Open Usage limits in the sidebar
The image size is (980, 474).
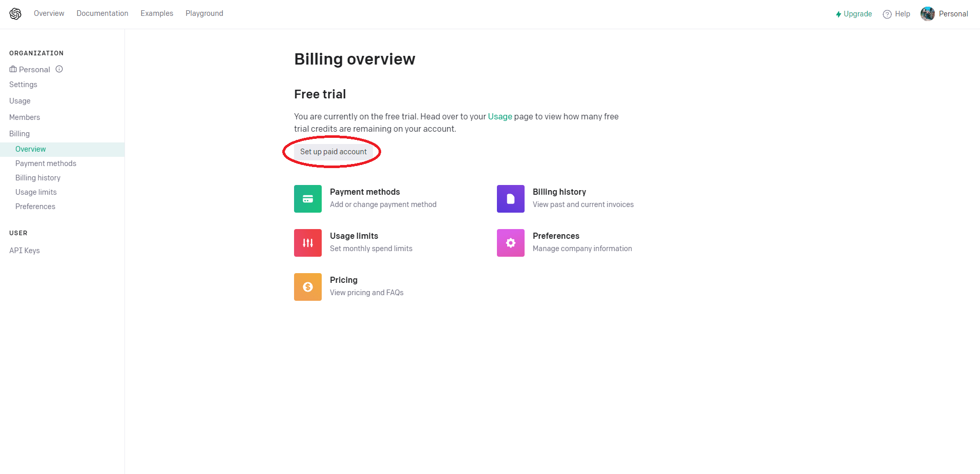click(36, 192)
